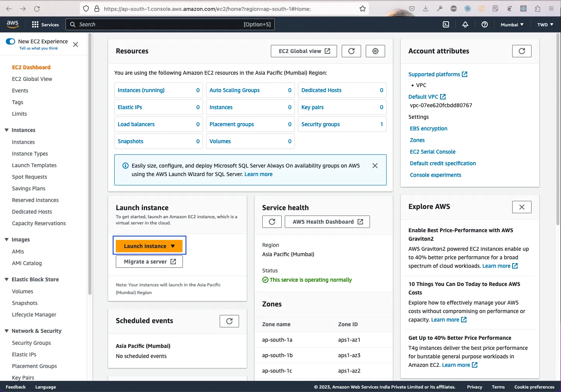The image size is (561, 392).
Task: Open Instances (running) resource link
Action: (x=141, y=90)
